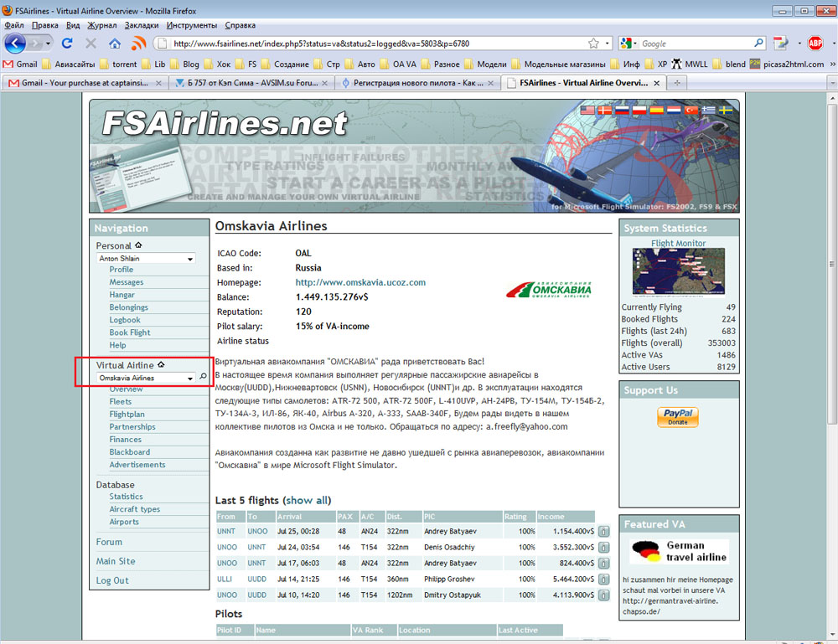The width and height of the screenshot is (838, 644).
Task: Switch to the Б 757 от Кэп Сима tab
Action: (x=251, y=83)
